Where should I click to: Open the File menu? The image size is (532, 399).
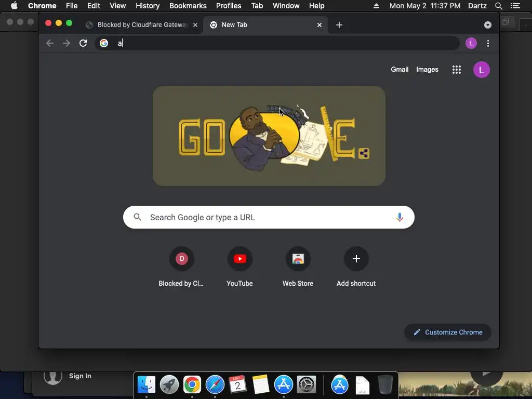point(72,6)
